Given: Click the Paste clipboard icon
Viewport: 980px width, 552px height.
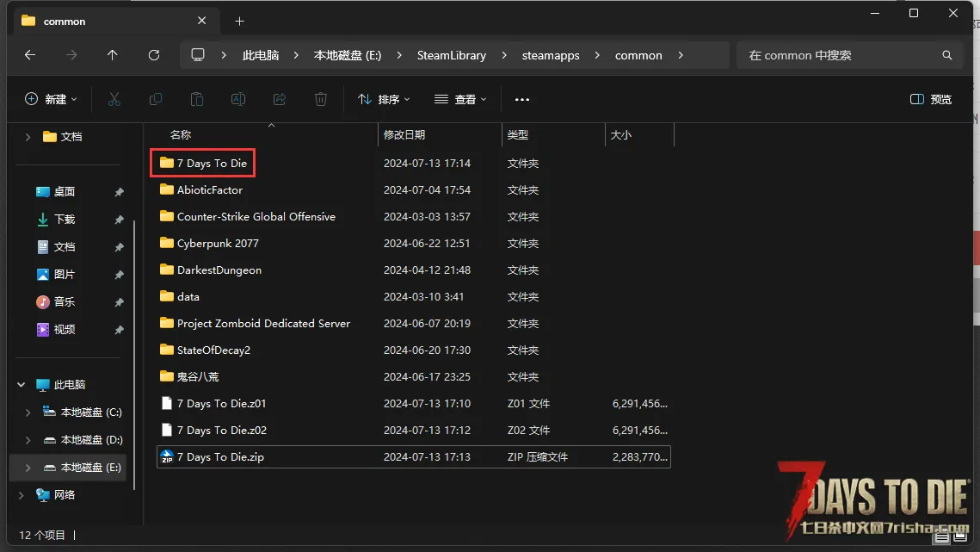Looking at the screenshot, I should (x=197, y=99).
